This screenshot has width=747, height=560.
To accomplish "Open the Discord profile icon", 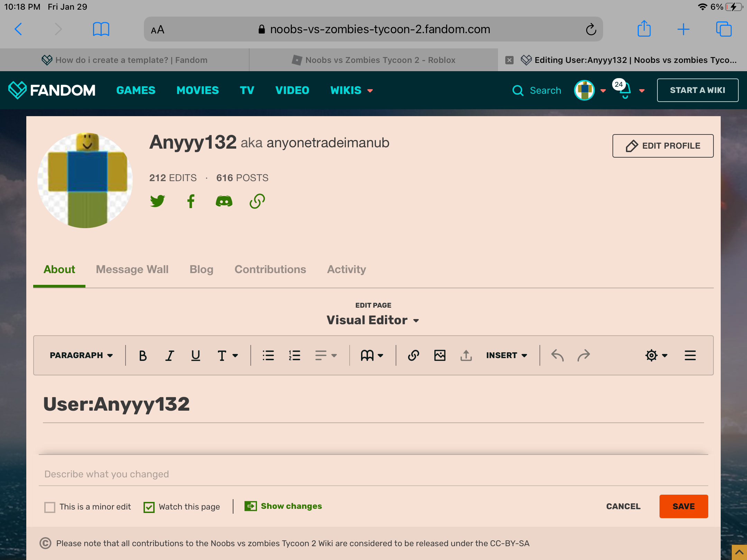I will [224, 201].
